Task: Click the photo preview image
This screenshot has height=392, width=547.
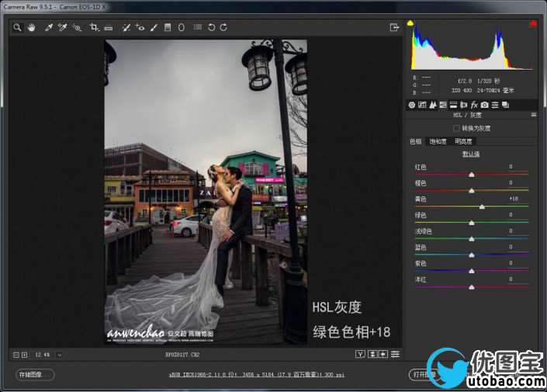Action: pyautogui.click(x=206, y=192)
